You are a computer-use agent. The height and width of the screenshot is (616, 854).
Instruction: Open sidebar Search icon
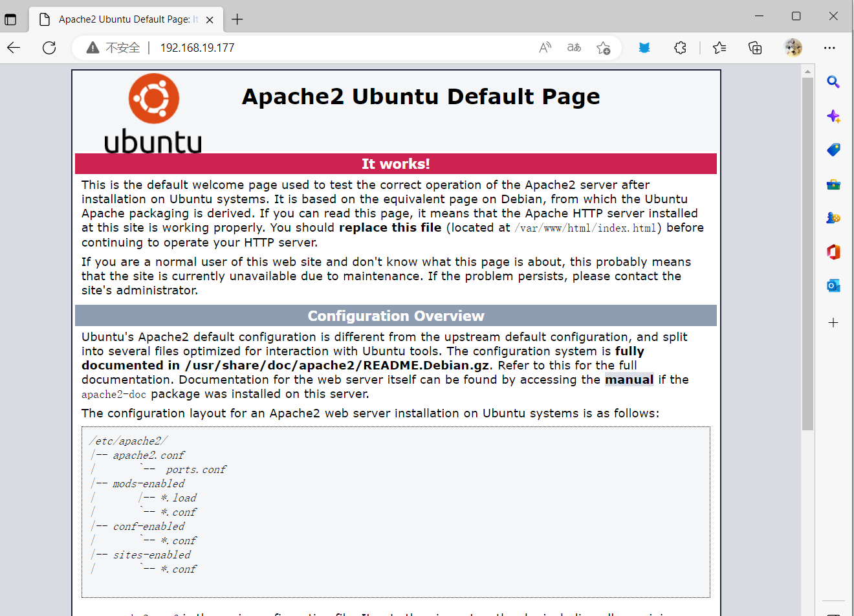(x=833, y=82)
